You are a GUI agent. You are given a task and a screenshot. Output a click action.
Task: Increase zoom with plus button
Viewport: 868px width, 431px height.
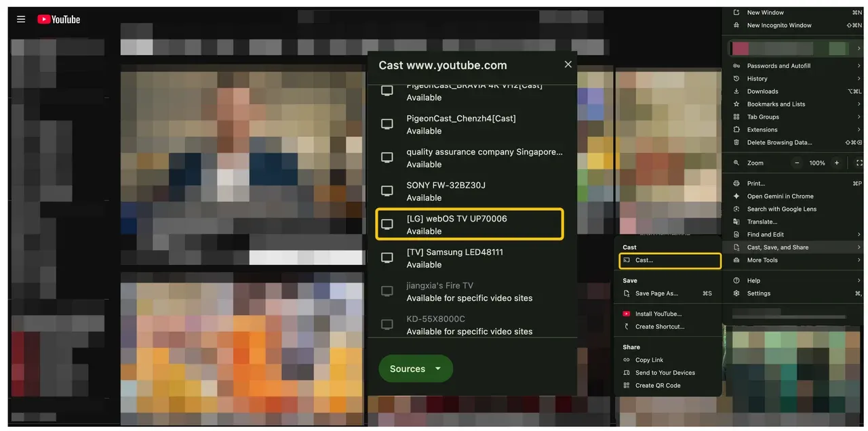837,163
